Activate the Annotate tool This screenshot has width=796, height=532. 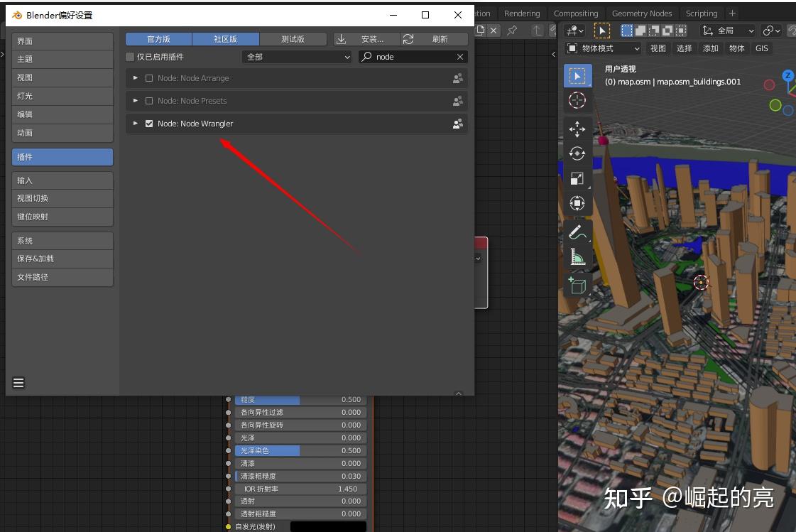pos(577,232)
